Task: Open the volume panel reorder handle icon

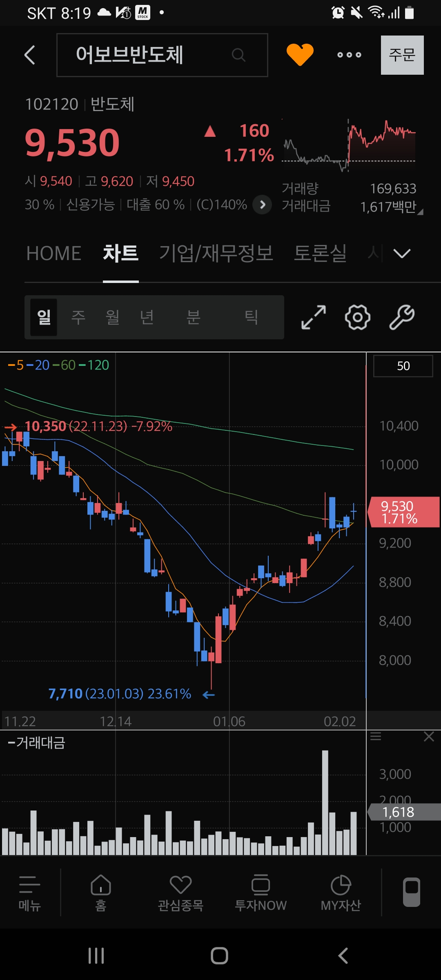Action: point(376,737)
